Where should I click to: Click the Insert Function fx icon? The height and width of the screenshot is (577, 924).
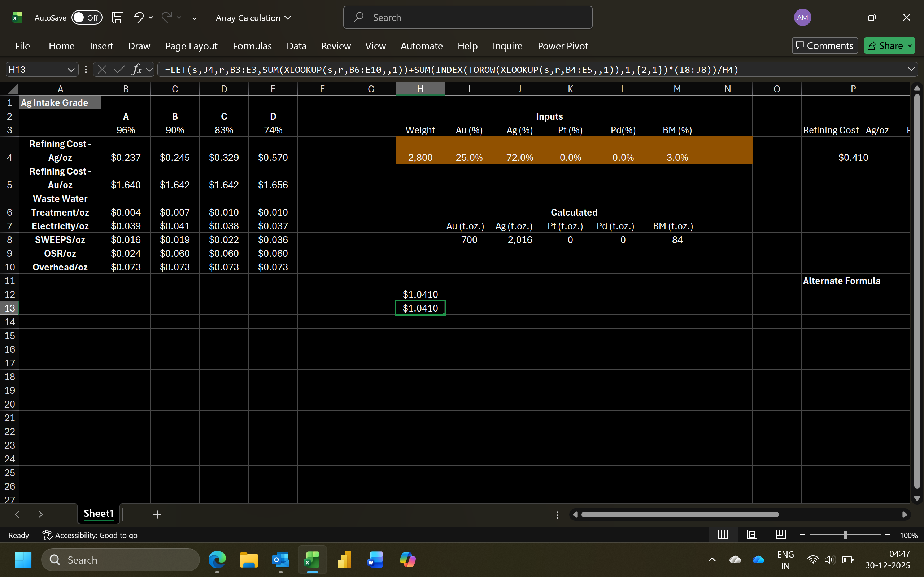point(137,70)
